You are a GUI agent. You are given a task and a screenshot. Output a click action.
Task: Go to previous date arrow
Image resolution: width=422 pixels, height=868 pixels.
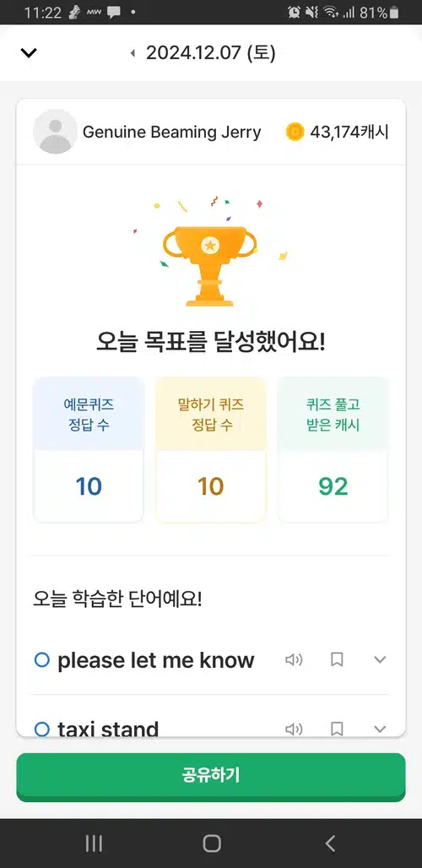coord(133,53)
